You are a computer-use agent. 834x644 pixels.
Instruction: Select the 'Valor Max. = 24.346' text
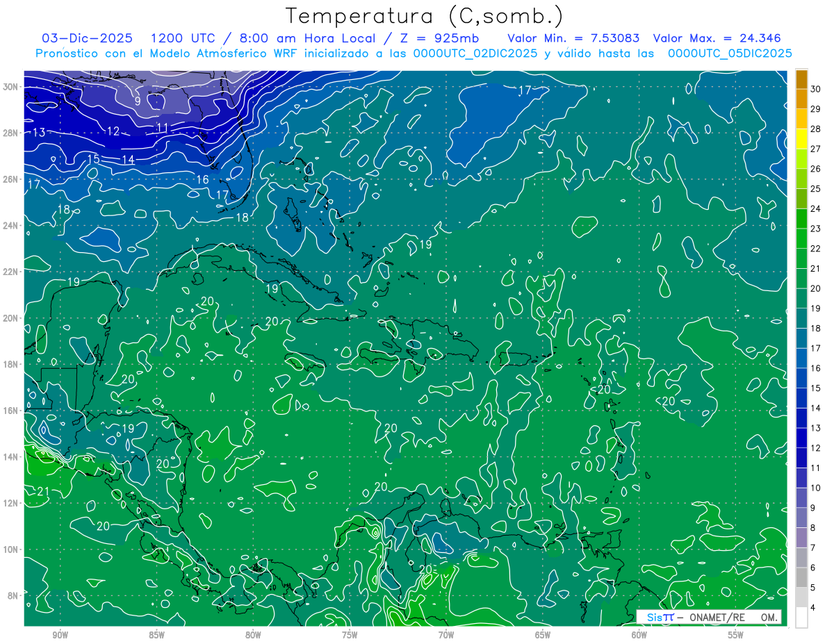[x=717, y=38]
